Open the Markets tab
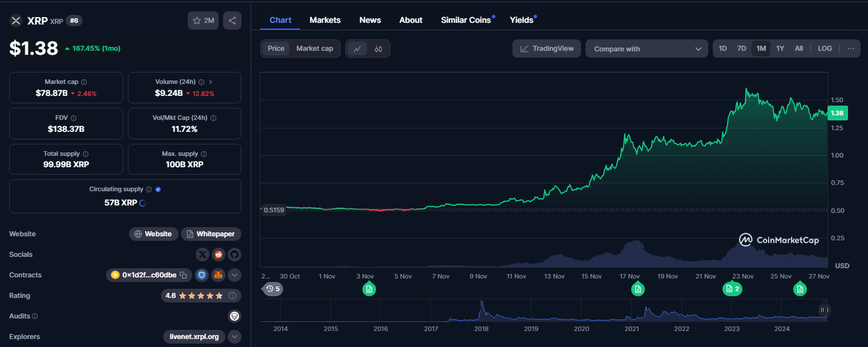Screen dimensions: 868x347 pyautogui.click(x=325, y=20)
